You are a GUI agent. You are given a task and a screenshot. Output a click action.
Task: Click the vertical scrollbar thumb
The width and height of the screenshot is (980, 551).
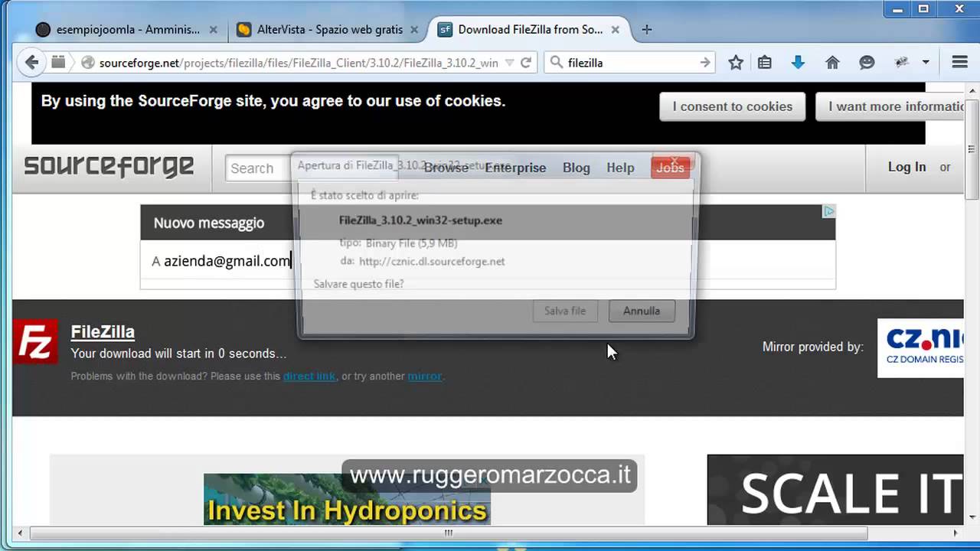point(973,149)
